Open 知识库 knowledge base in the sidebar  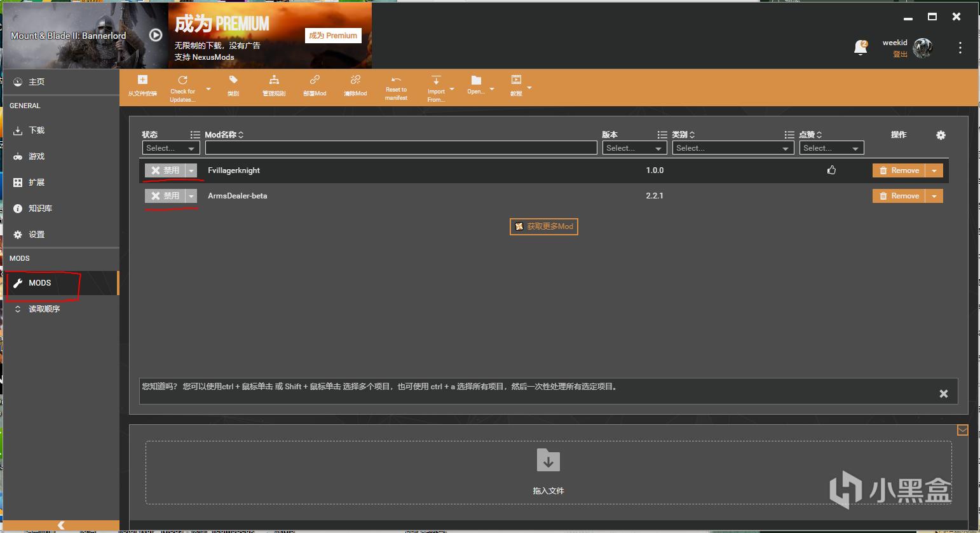pos(61,209)
